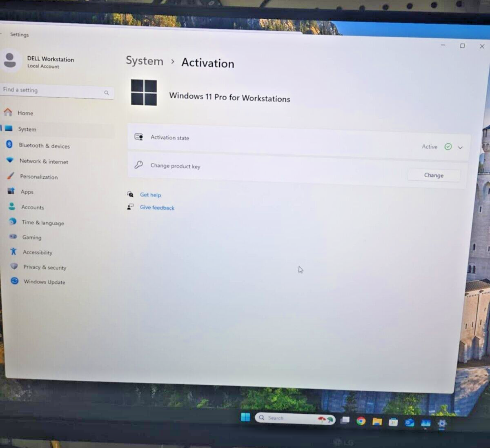This screenshot has height=448, width=490.
Task: Open the Windows Start menu
Action: click(x=245, y=417)
